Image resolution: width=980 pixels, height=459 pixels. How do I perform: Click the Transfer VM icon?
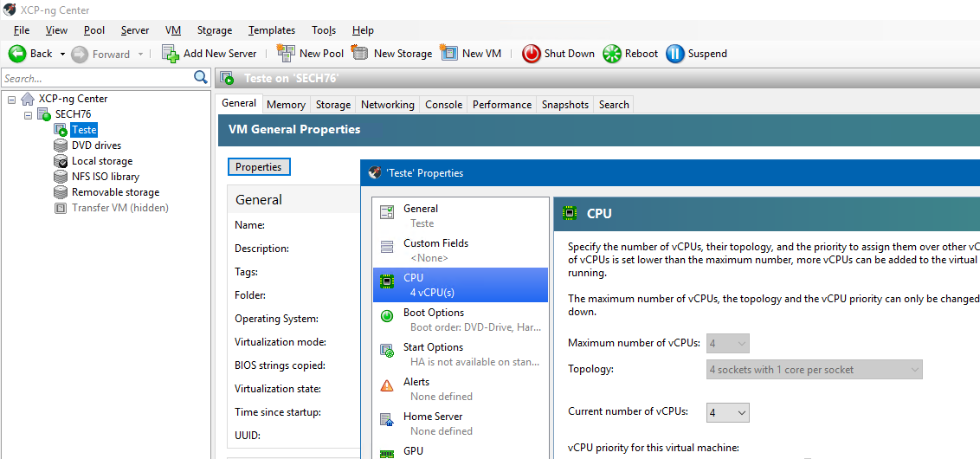61,208
